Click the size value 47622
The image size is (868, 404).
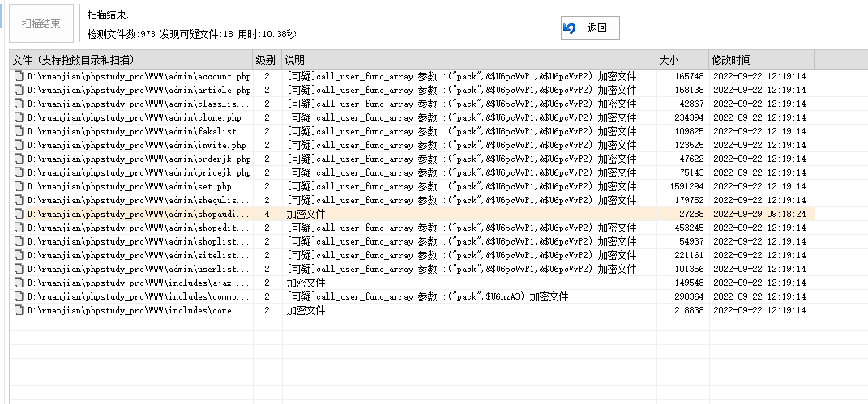[x=691, y=159]
